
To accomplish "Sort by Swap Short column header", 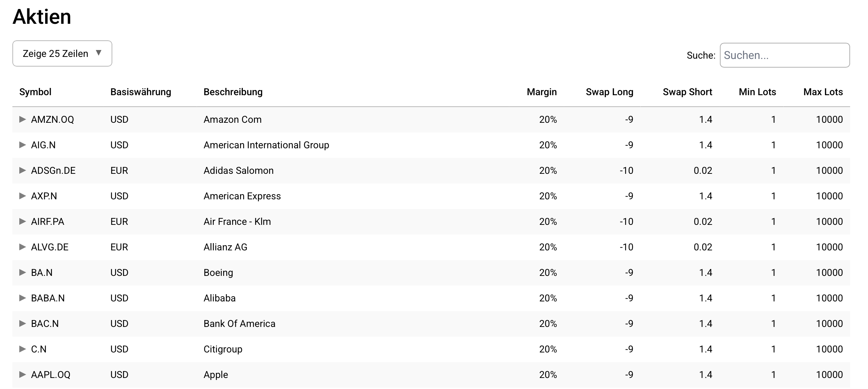I will point(687,92).
